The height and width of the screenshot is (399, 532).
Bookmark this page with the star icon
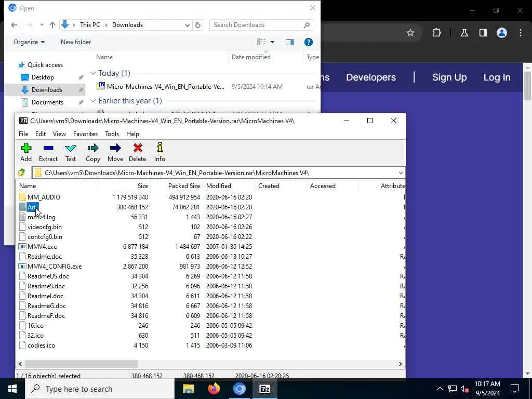(410, 33)
